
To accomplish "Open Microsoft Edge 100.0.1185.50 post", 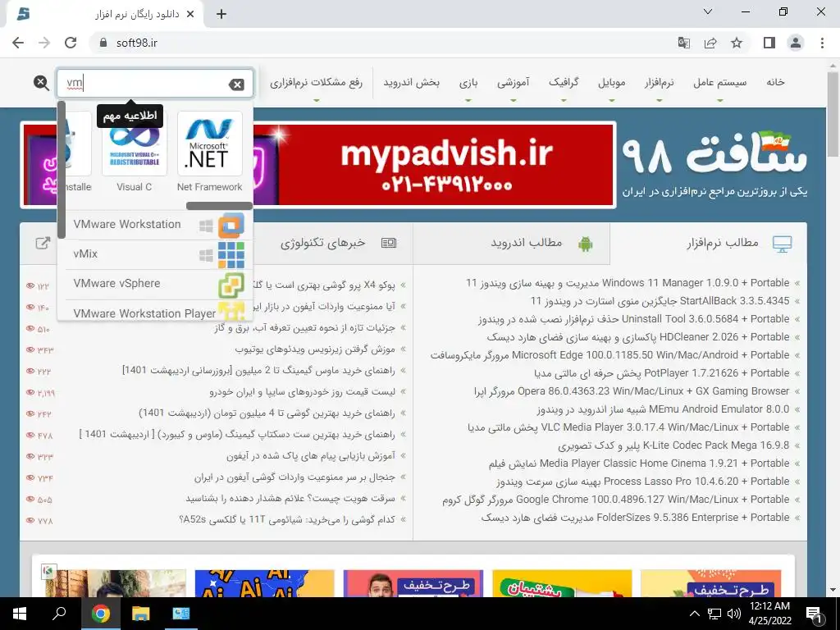I will (609, 355).
